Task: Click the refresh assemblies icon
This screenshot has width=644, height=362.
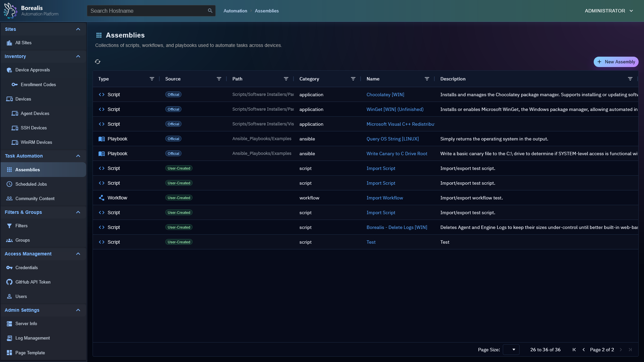Action: click(x=98, y=62)
